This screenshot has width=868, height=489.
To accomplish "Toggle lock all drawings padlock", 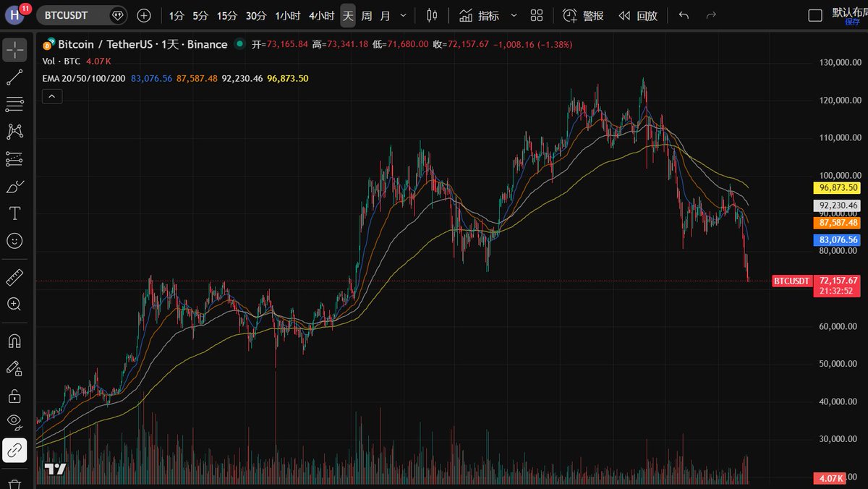I will tap(14, 396).
